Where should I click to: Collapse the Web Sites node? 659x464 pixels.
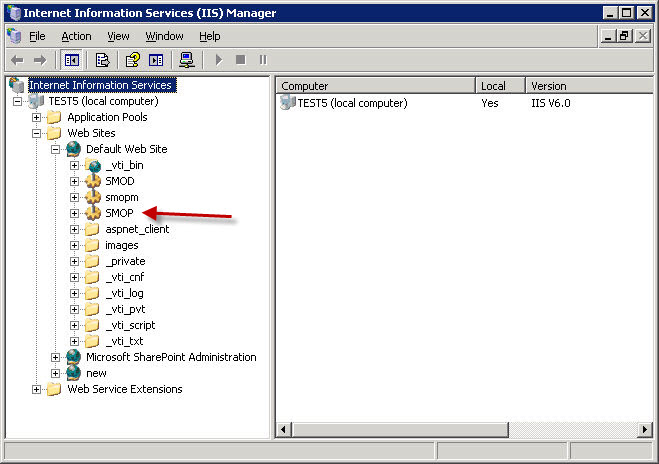coord(37,133)
